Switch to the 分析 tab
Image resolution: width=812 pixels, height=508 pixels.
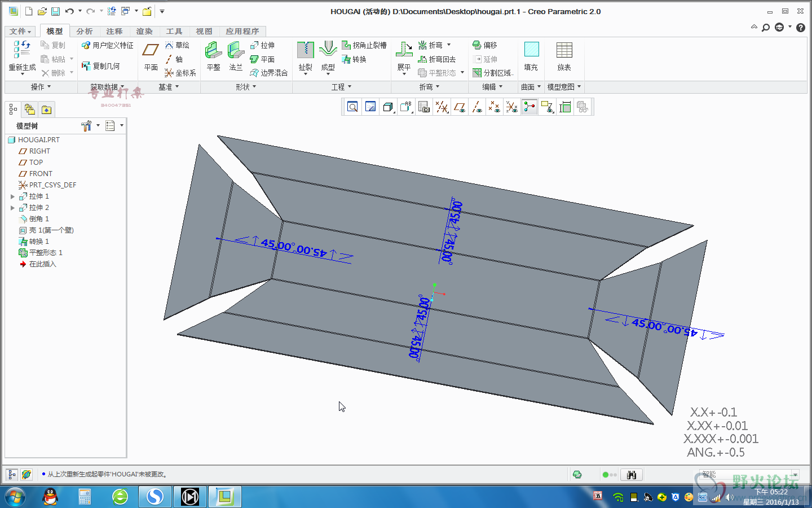[x=85, y=31]
